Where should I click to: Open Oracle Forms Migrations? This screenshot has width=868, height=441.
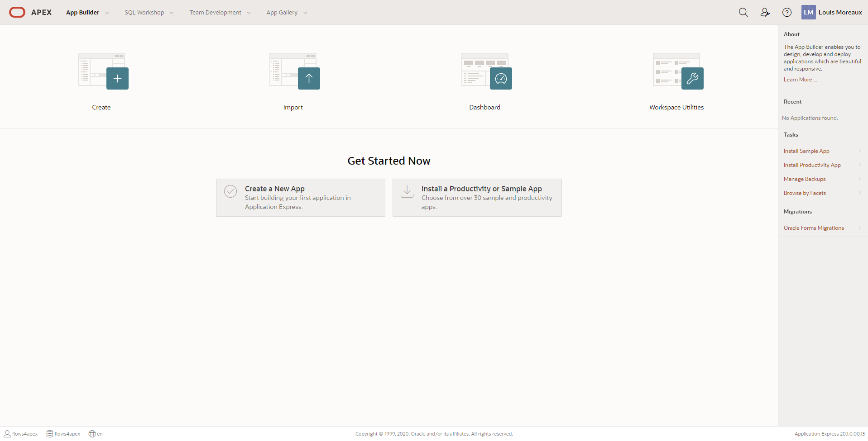coord(814,228)
